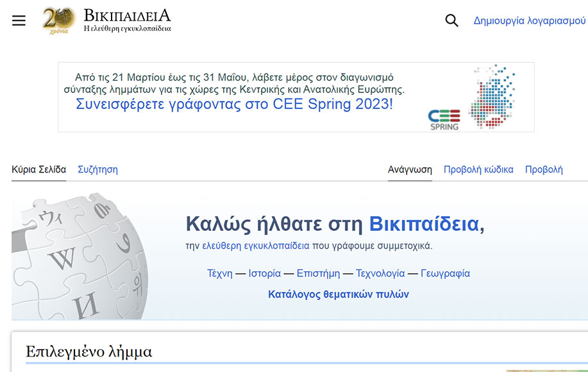Open Συνεισφέρετε γράφοντας στο CEE Spring 2023 link
Screen dimensions: 588x372
(235, 104)
